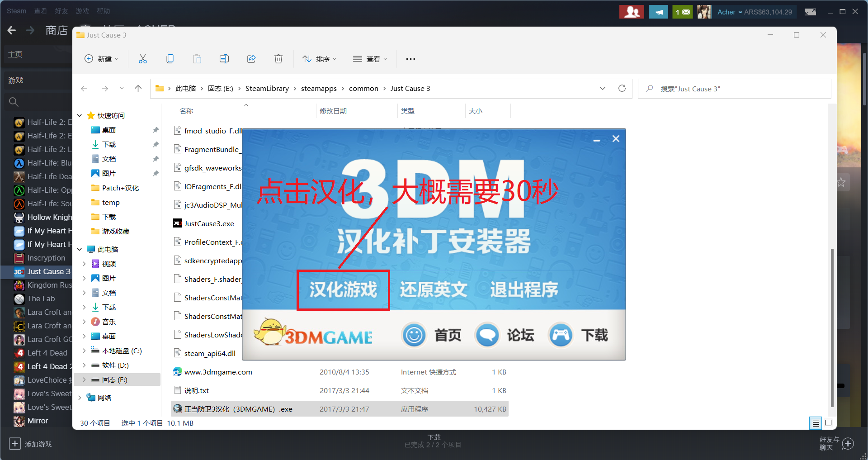This screenshot has width=868, height=460.
Task: Select 正当防卫3汉化 (3DMGAME) .exe file
Action: [340, 409]
